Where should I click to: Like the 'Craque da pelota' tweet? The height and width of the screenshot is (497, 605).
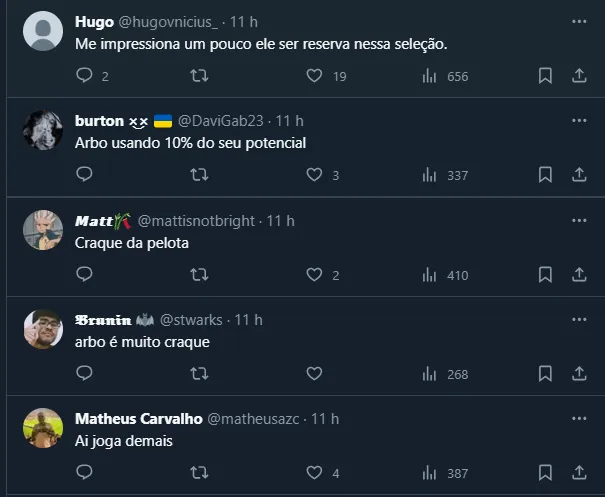314,274
